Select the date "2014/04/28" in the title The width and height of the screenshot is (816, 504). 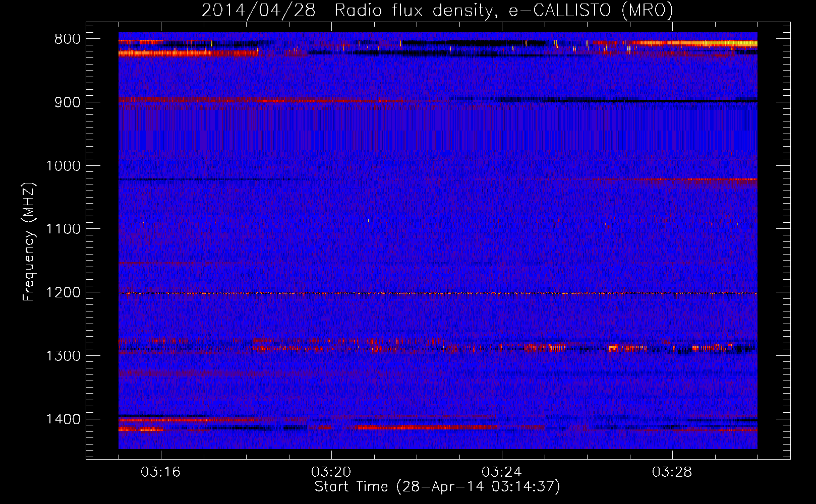[259, 10]
